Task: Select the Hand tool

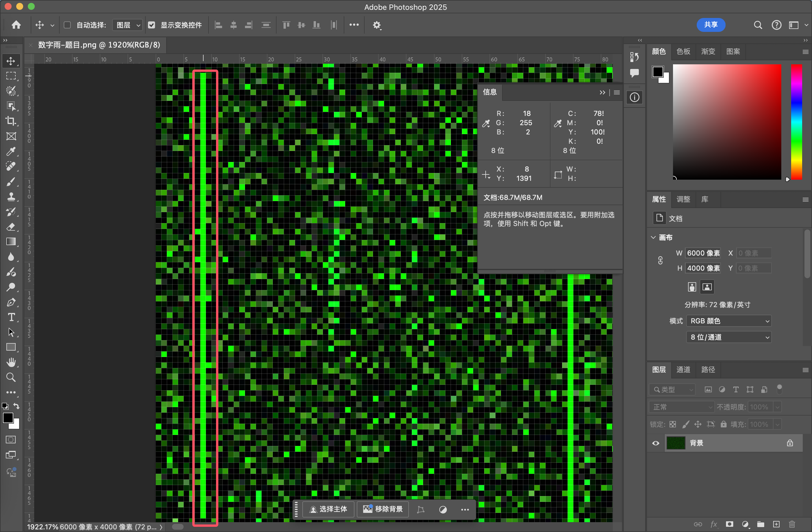Action: tap(11, 362)
